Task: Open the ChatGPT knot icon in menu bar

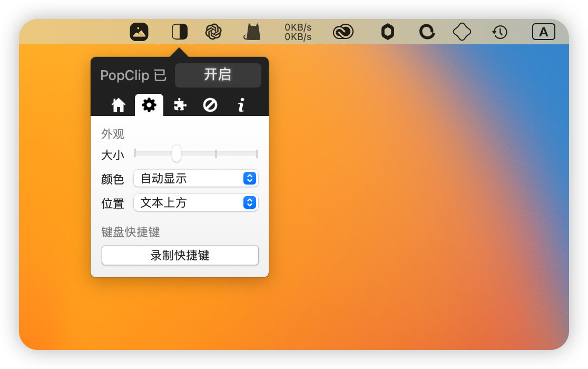Action: (x=213, y=32)
